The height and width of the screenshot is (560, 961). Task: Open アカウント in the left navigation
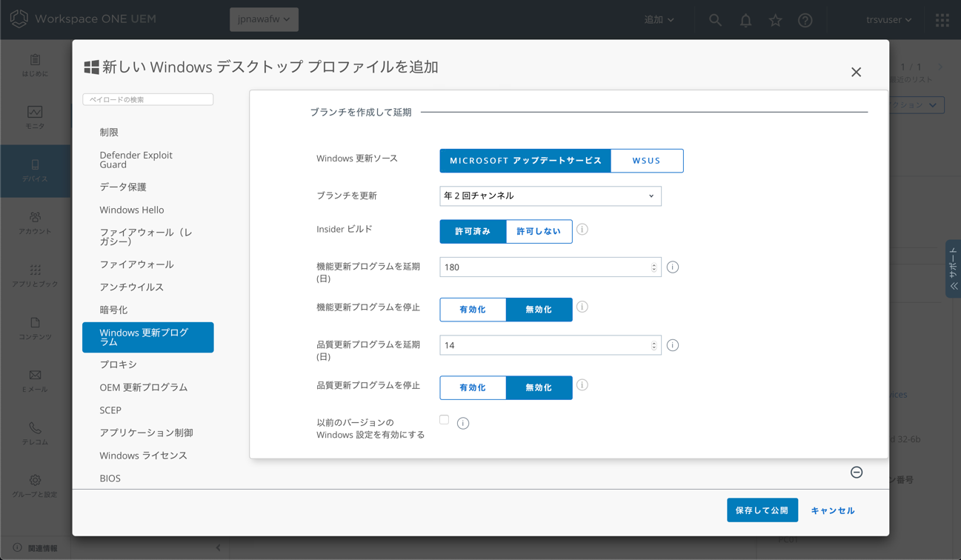(x=35, y=224)
